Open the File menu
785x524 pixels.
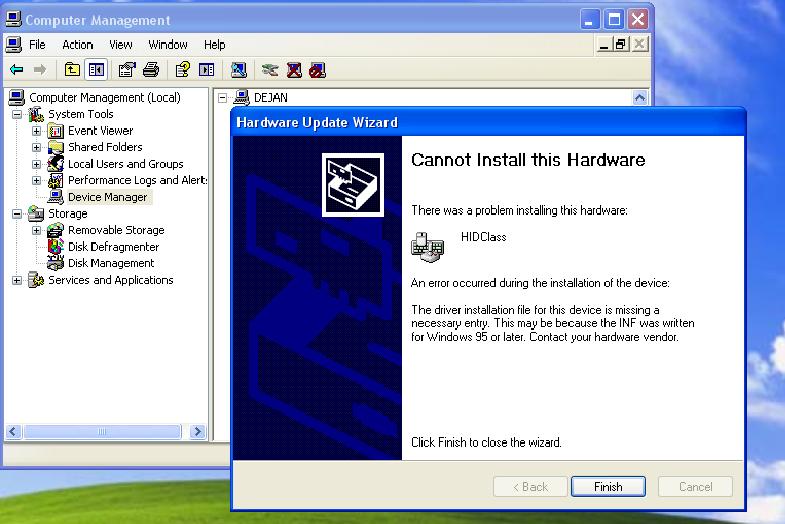[x=37, y=45]
